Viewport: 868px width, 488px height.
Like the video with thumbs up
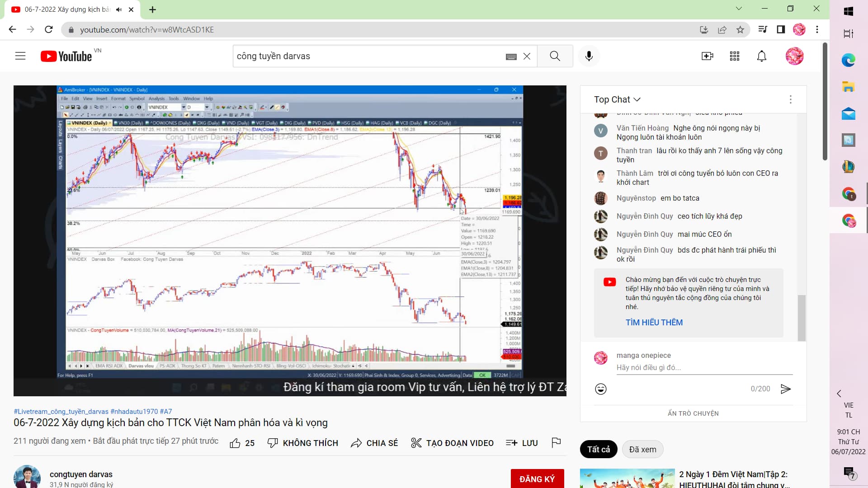(x=235, y=443)
